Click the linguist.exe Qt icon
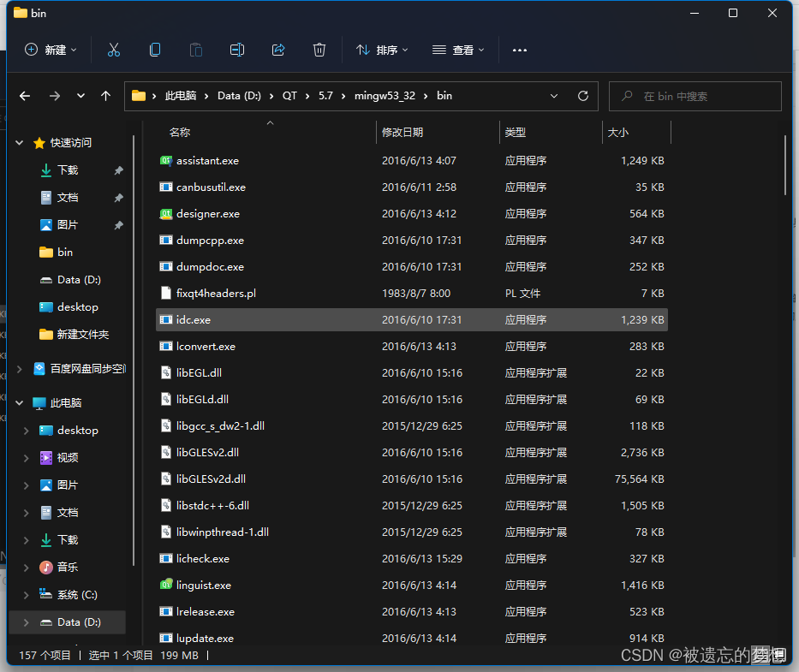This screenshot has height=672, width=799. 165,585
